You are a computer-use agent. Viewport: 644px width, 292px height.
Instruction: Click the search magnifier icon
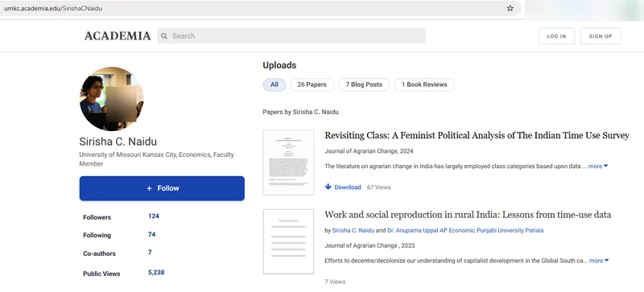pos(164,36)
